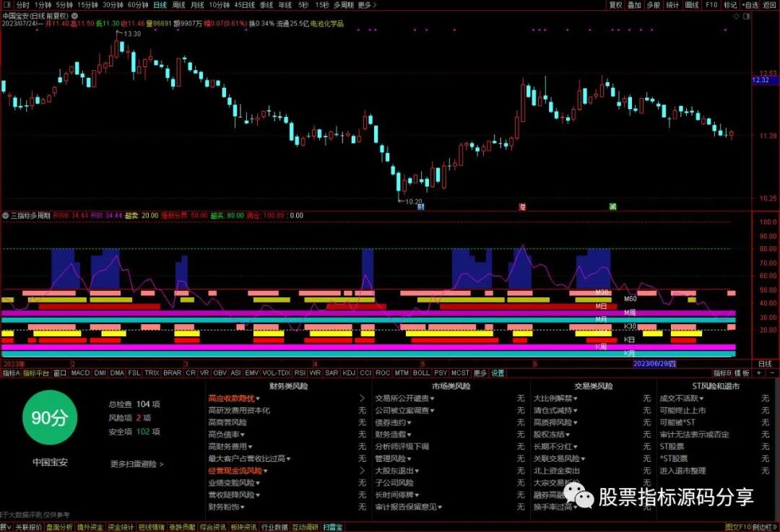Click the 复权 button
This screenshot has height=532, width=780.
(616, 4)
